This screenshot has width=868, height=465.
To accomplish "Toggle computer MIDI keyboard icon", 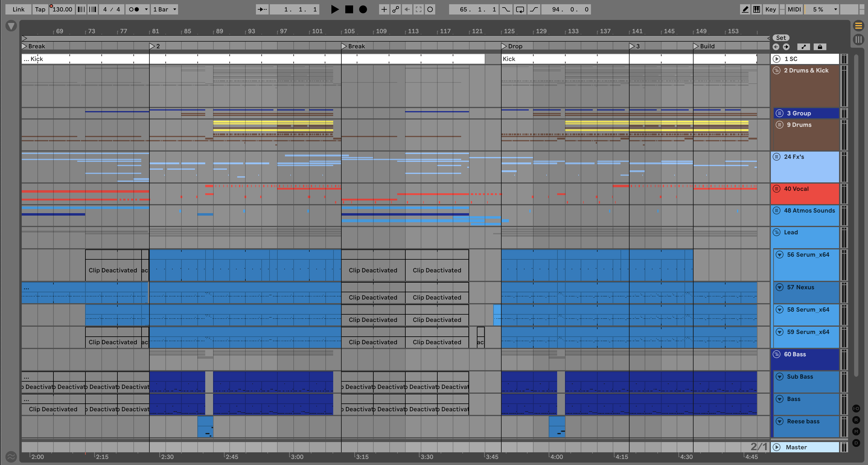I will click(756, 9).
